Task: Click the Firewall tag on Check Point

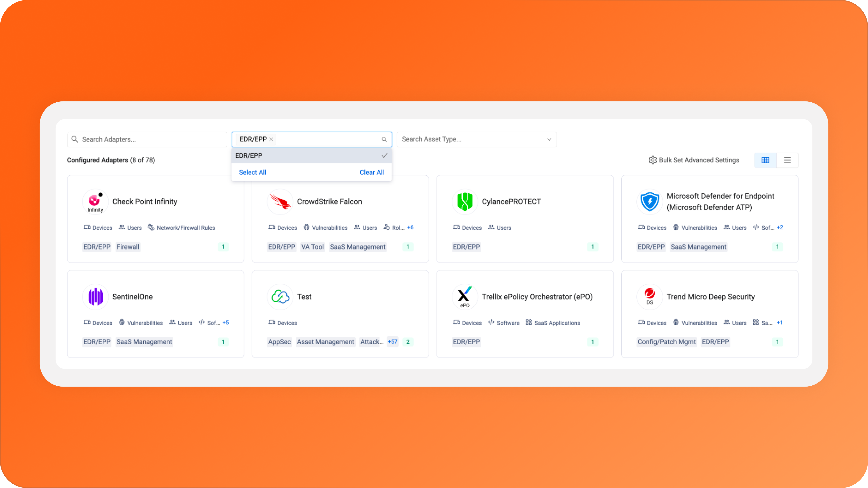Action: point(128,247)
